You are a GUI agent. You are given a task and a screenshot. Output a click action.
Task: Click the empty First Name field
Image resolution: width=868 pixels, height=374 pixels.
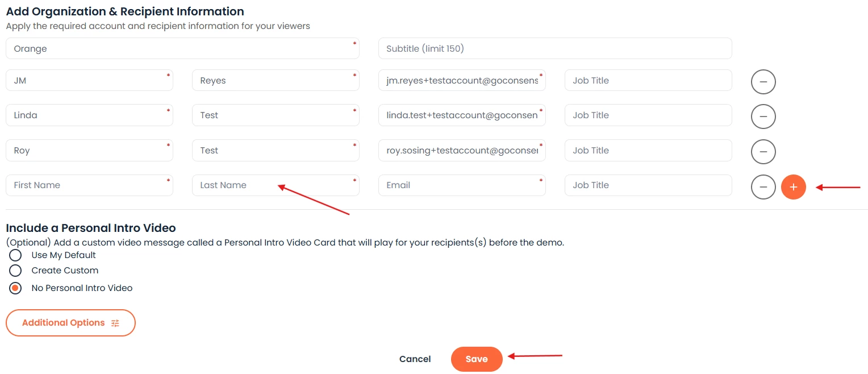click(x=89, y=185)
